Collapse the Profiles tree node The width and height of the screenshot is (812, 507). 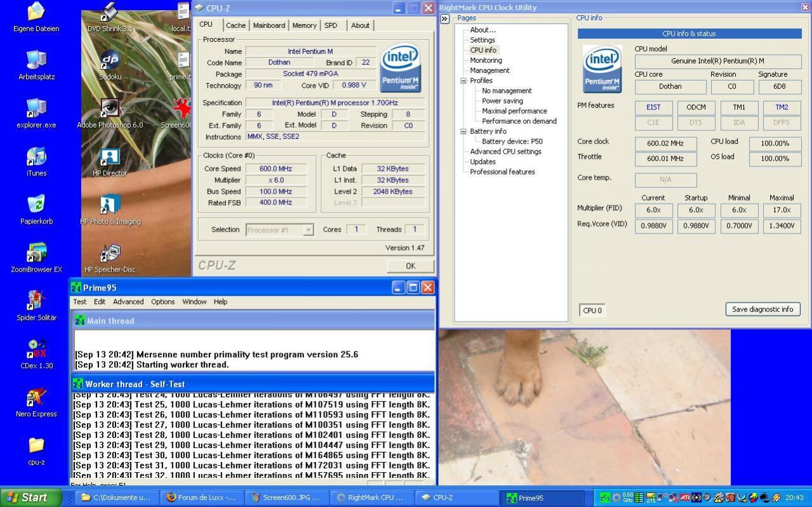point(463,81)
